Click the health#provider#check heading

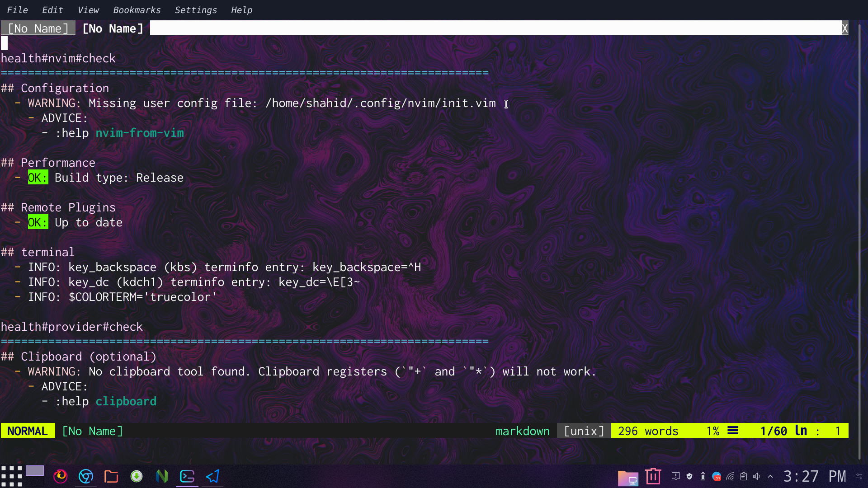click(x=72, y=327)
